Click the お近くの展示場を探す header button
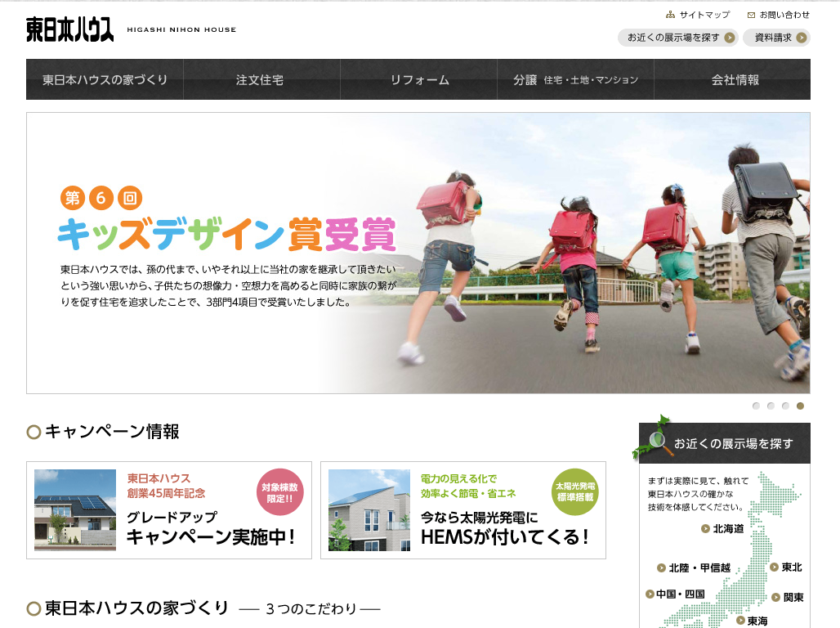 677,38
